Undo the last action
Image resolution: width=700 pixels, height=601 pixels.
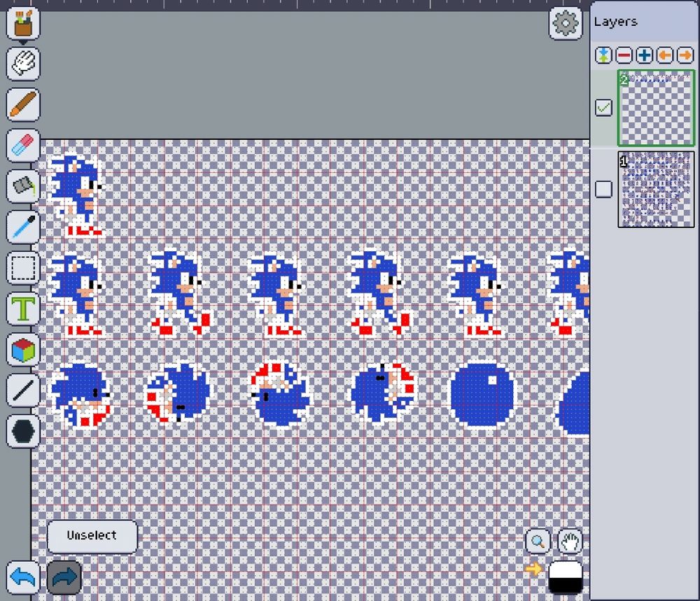pos(23,578)
